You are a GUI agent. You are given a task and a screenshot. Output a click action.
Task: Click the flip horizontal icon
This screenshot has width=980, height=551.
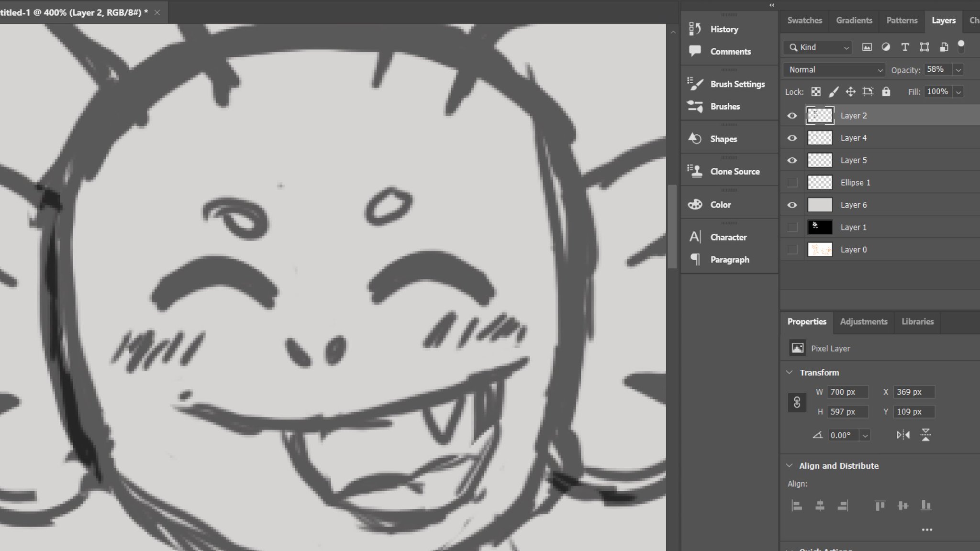tap(903, 435)
